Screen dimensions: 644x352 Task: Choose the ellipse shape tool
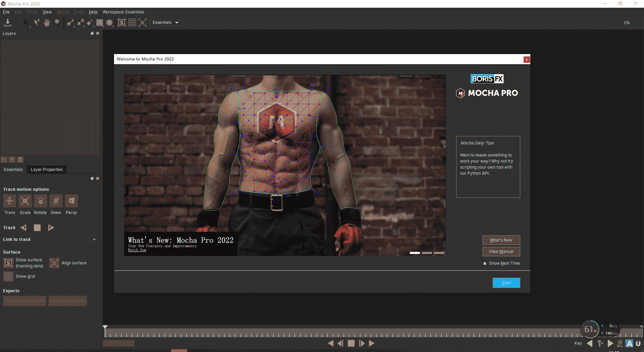pyautogui.click(x=110, y=23)
